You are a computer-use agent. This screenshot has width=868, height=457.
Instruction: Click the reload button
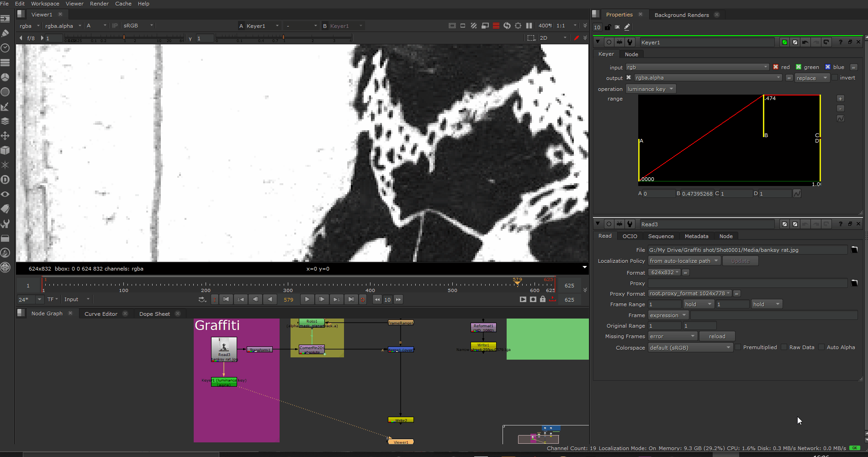[717, 336]
